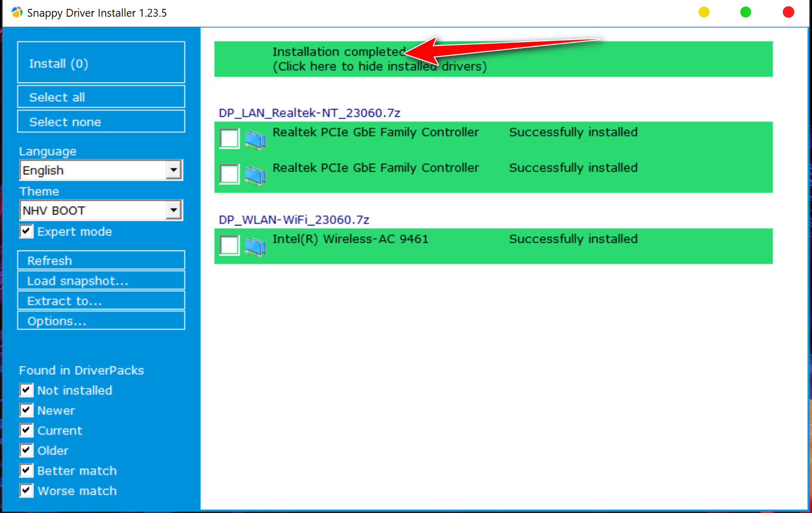Click Successfully installed status of Intel Wireless
Screen dimensions: 812x513
click(573, 239)
